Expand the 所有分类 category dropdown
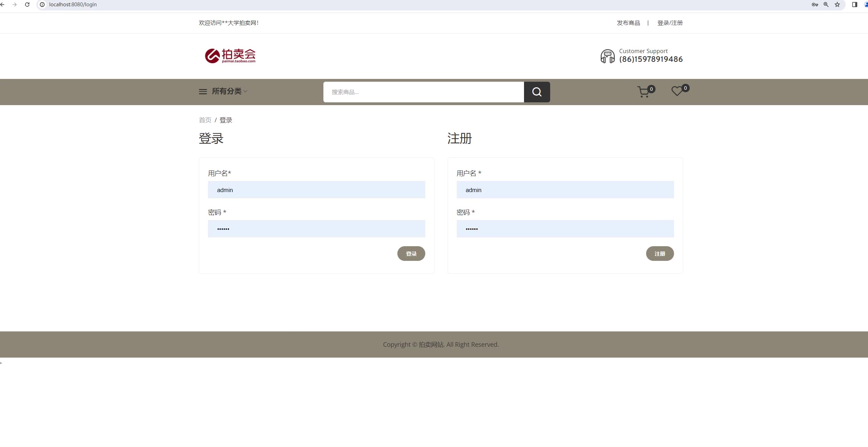Image resolution: width=868 pixels, height=447 pixels. coord(230,91)
